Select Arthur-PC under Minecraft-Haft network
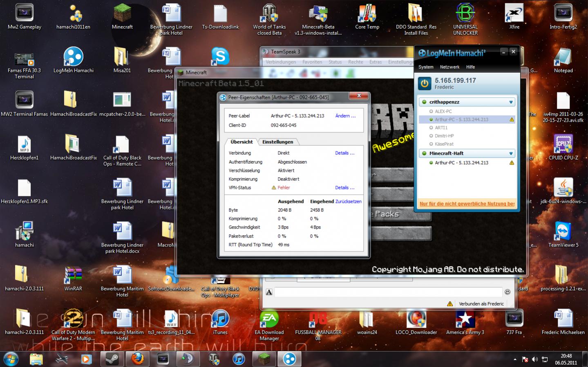The width and height of the screenshot is (588, 367). (x=461, y=162)
